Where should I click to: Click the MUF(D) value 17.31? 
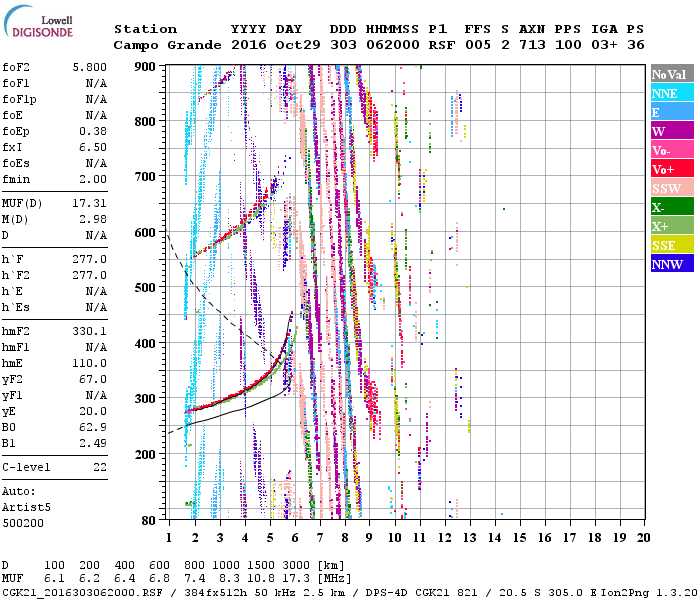tap(89, 203)
